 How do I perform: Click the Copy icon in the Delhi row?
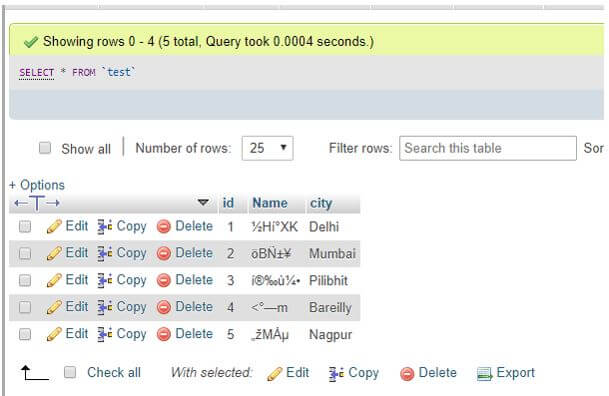[104, 226]
